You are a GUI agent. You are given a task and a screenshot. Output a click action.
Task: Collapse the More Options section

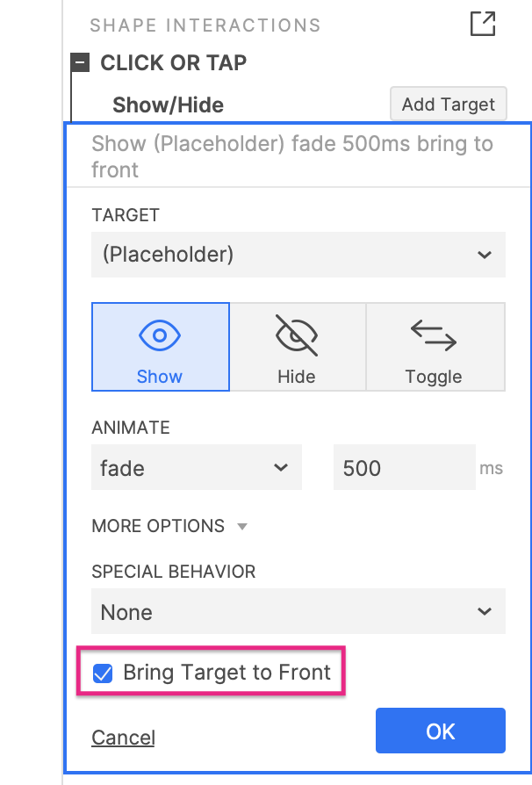click(169, 526)
